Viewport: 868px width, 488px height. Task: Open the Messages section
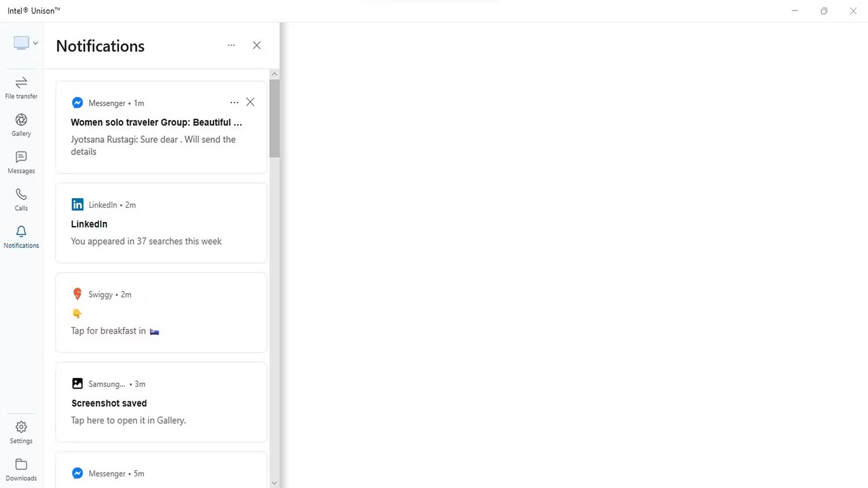coord(21,162)
